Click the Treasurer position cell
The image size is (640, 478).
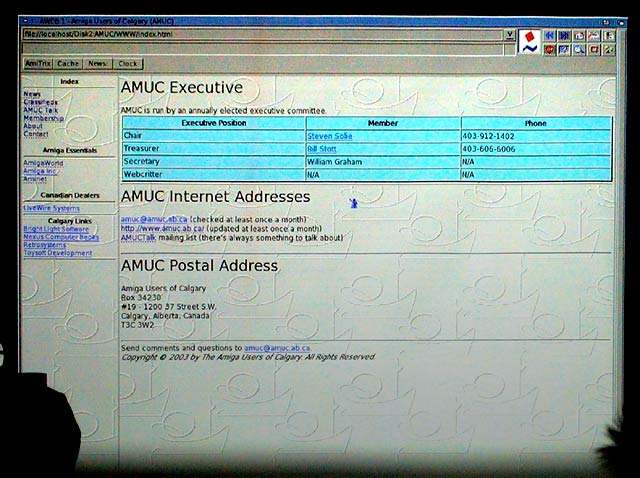click(x=214, y=149)
